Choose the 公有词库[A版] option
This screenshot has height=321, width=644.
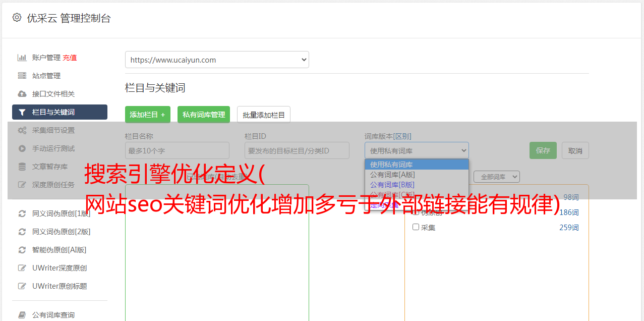(x=417, y=175)
